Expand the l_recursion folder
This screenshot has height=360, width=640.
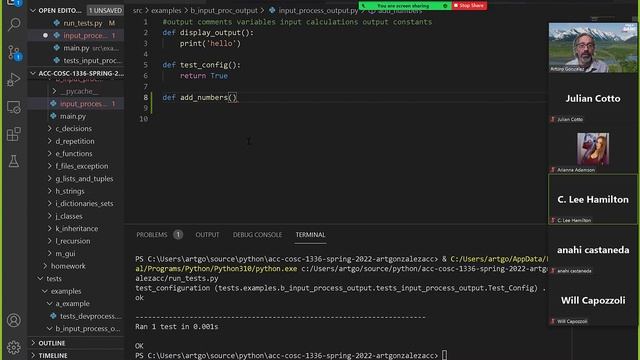pyautogui.click(x=50, y=241)
